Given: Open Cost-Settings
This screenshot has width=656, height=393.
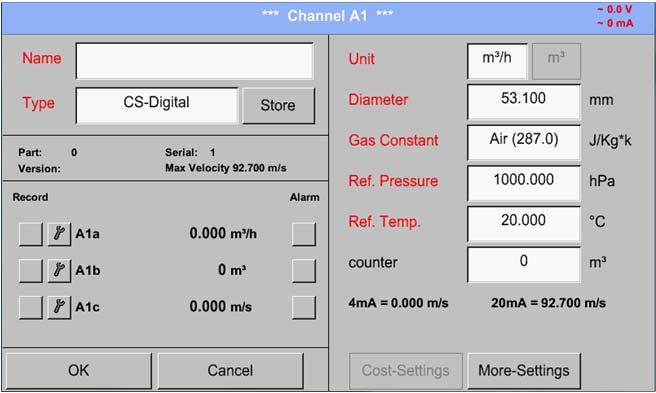Looking at the screenshot, I should click(405, 371).
